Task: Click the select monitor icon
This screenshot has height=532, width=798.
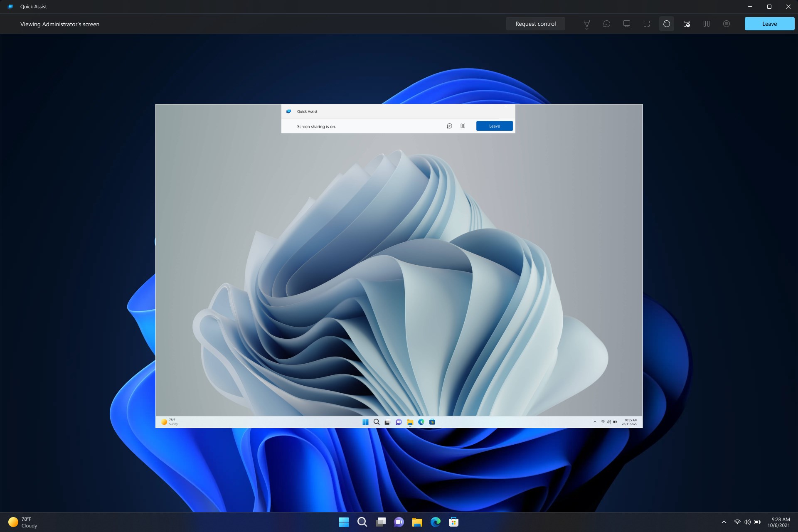Action: click(626, 24)
